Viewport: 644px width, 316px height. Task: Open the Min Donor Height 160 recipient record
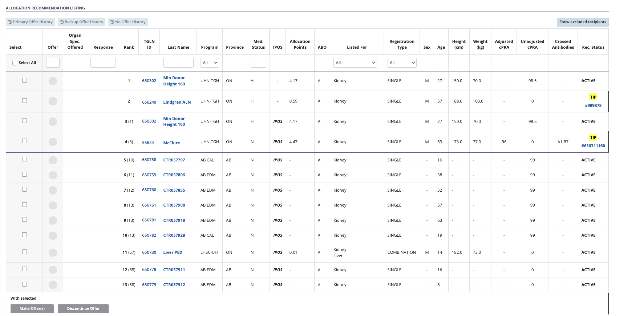point(174,81)
